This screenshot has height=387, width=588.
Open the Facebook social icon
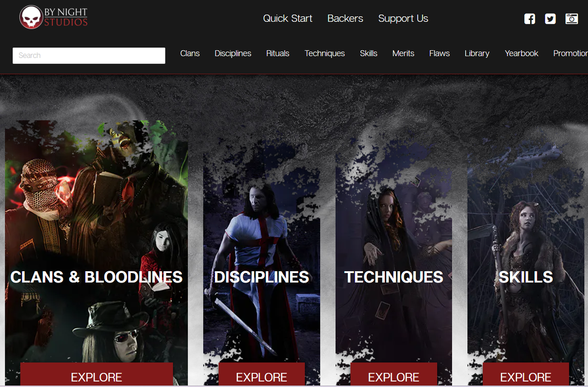(x=530, y=19)
